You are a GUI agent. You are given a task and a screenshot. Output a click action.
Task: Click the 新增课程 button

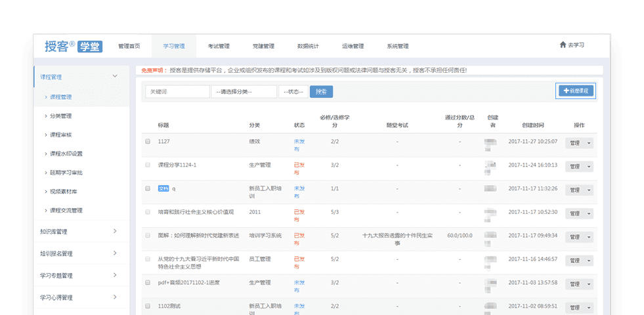[x=576, y=91]
